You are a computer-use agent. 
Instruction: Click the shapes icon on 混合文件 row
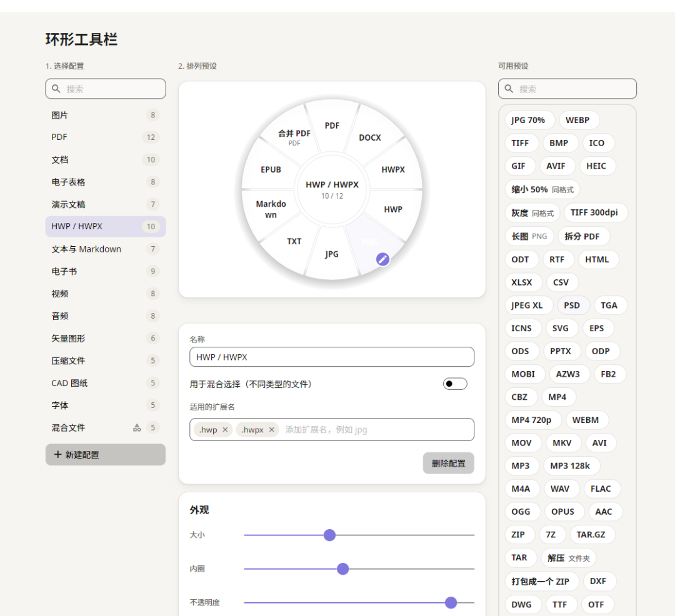[137, 427]
